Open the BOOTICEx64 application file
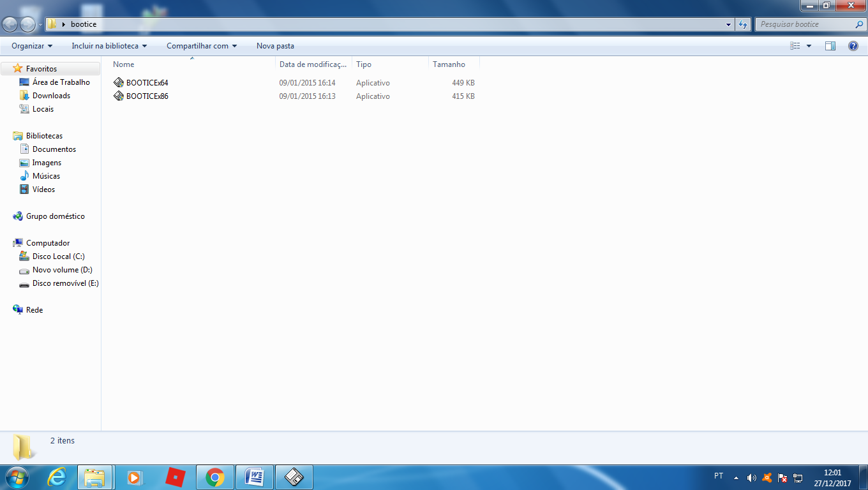868x490 pixels. [147, 83]
